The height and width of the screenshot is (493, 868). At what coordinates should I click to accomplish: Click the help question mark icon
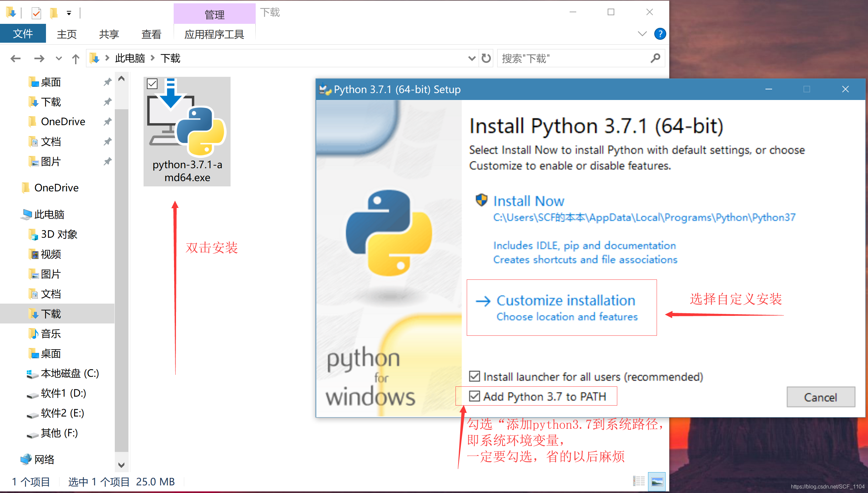(x=660, y=34)
